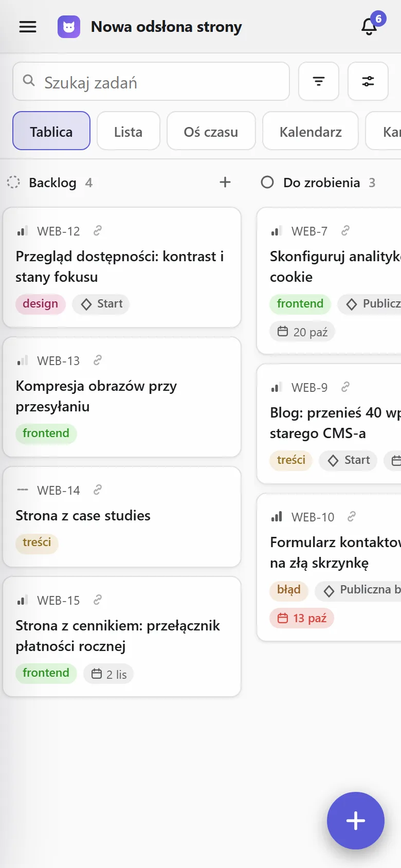Click the design label on WEB-12
401x868 pixels.
click(x=41, y=304)
